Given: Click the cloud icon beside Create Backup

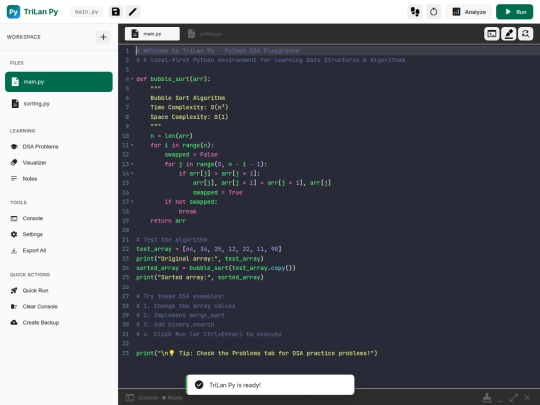Looking at the screenshot, I should coord(14,322).
